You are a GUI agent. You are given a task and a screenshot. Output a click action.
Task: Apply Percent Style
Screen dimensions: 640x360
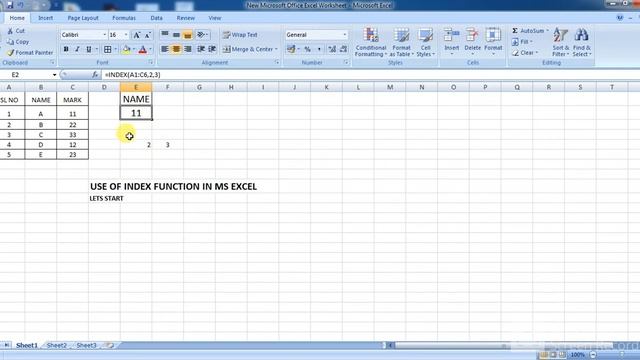click(308, 49)
